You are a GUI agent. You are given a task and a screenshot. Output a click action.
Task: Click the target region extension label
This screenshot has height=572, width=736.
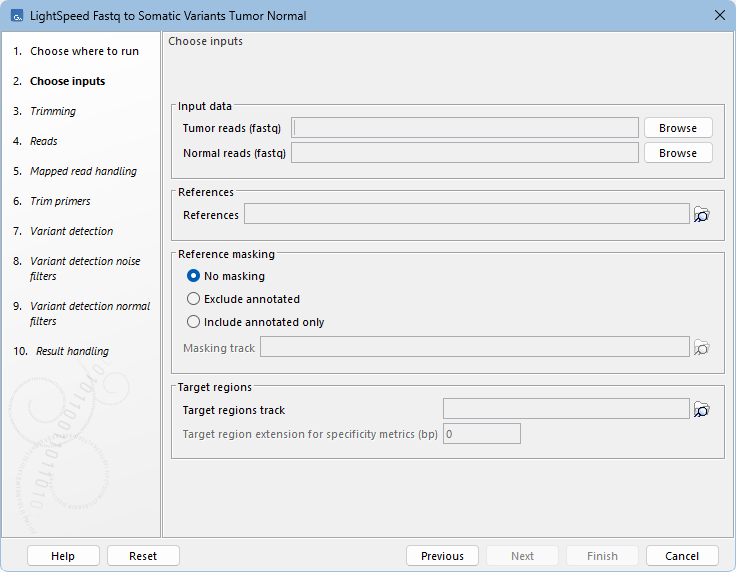(310, 434)
